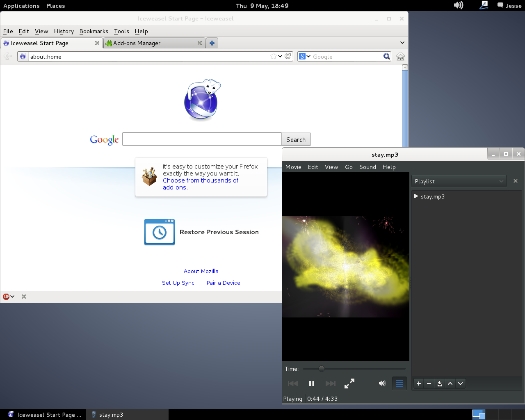Open Iceweasel's File menu
525x420 pixels.
[8, 31]
